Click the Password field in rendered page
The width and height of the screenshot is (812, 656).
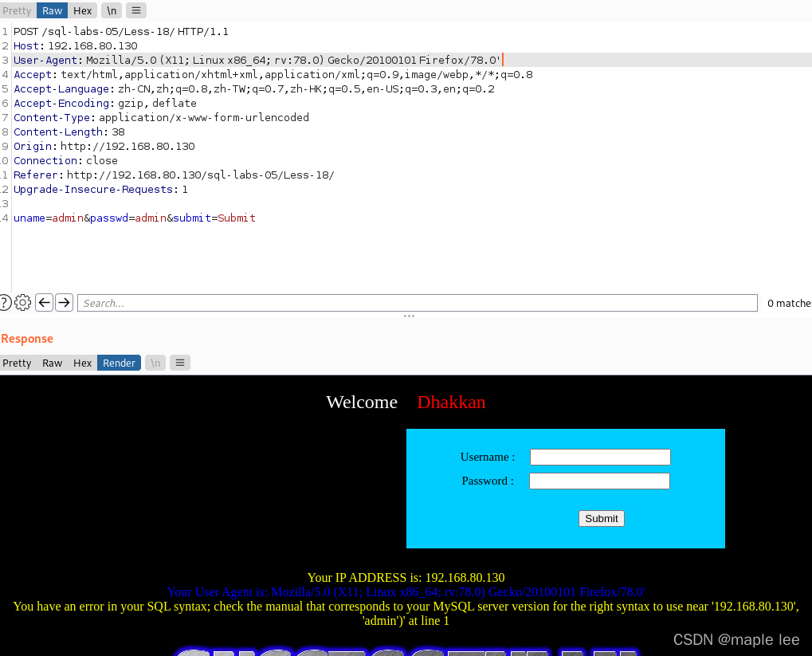point(600,481)
